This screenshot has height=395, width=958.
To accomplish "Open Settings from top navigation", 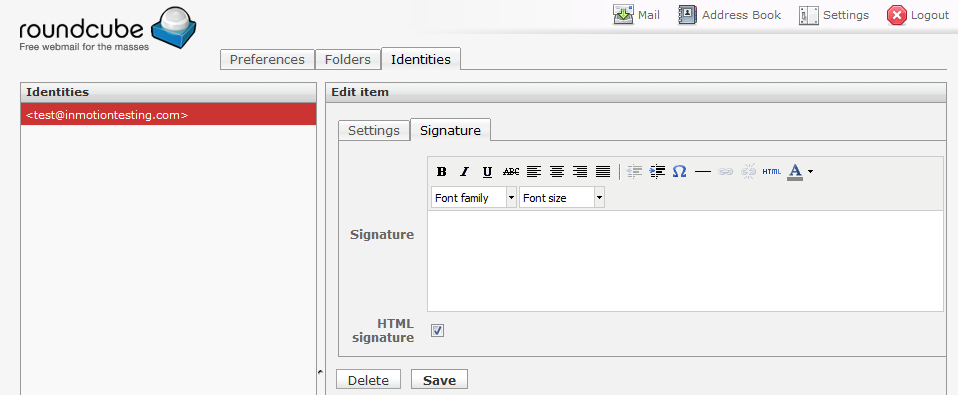I will coord(834,15).
